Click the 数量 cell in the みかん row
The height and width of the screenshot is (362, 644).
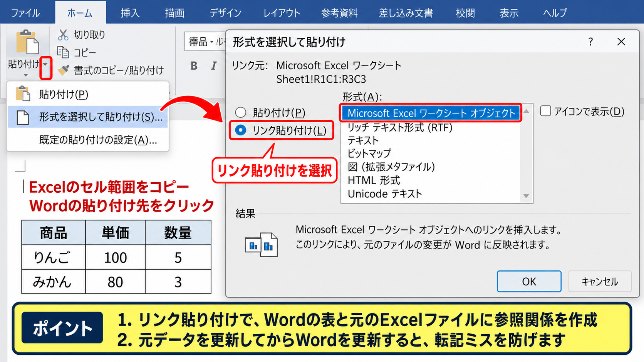click(178, 282)
